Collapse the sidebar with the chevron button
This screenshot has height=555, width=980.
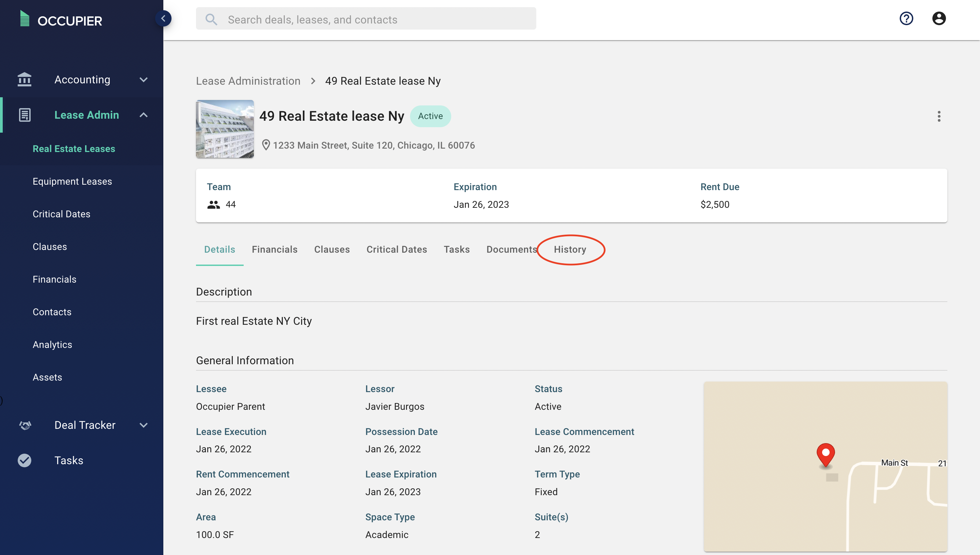click(x=163, y=18)
